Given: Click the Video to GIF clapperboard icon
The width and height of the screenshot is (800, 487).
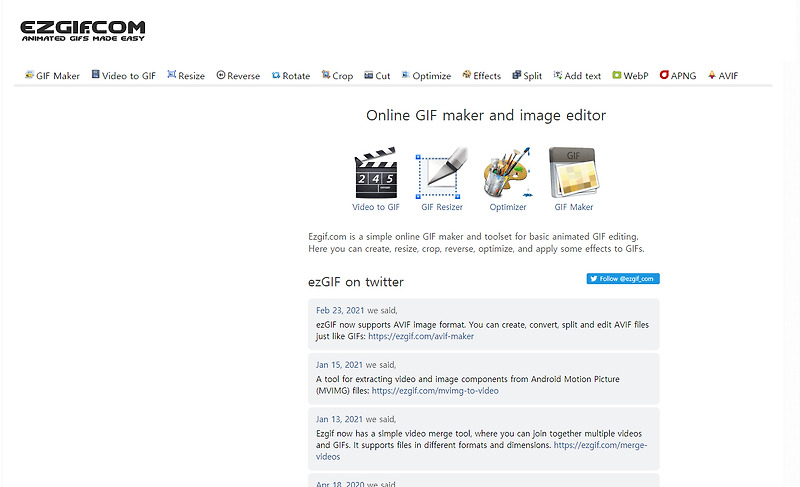Looking at the screenshot, I should (376, 173).
